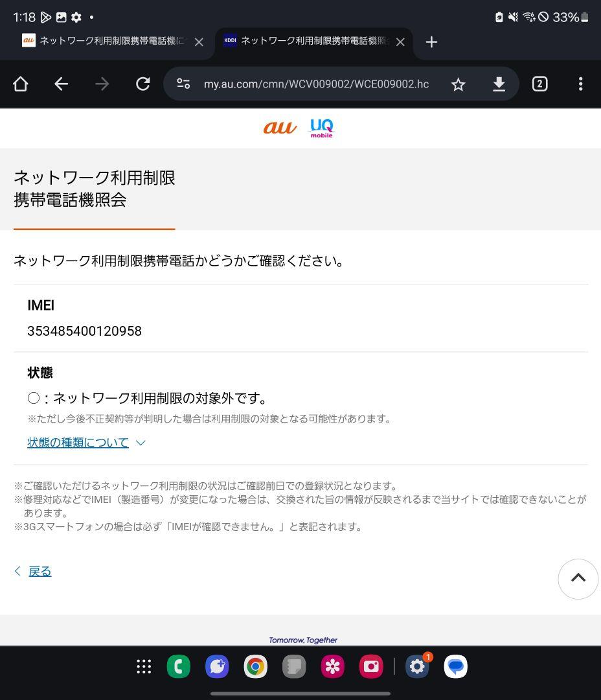Reload the current webpage
This screenshot has width=601, height=700.
point(143,84)
